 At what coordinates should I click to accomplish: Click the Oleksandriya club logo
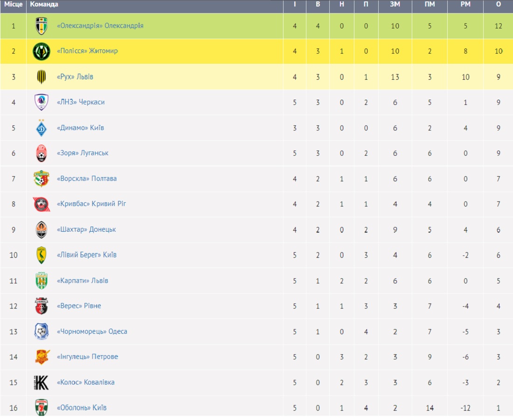pyautogui.click(x=41, y=26)
